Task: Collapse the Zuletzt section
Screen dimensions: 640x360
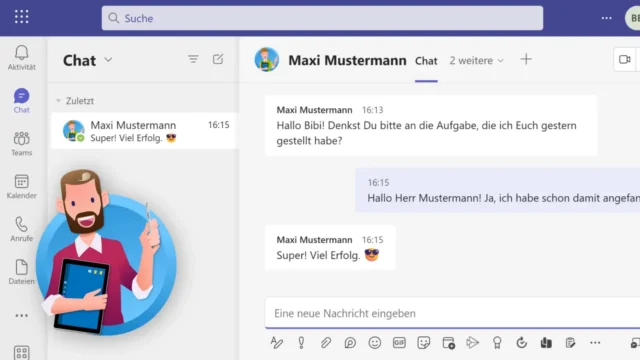Action: coord(58,101)
